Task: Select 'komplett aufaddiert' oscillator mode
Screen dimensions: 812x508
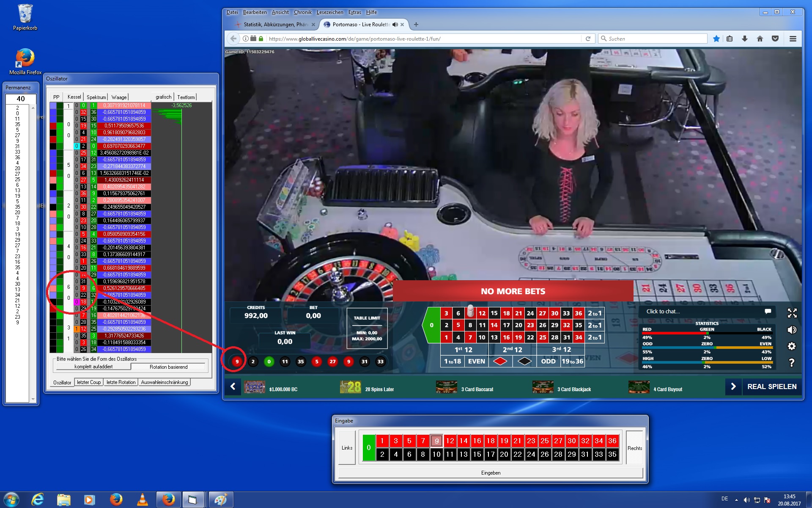Action: 93,367
